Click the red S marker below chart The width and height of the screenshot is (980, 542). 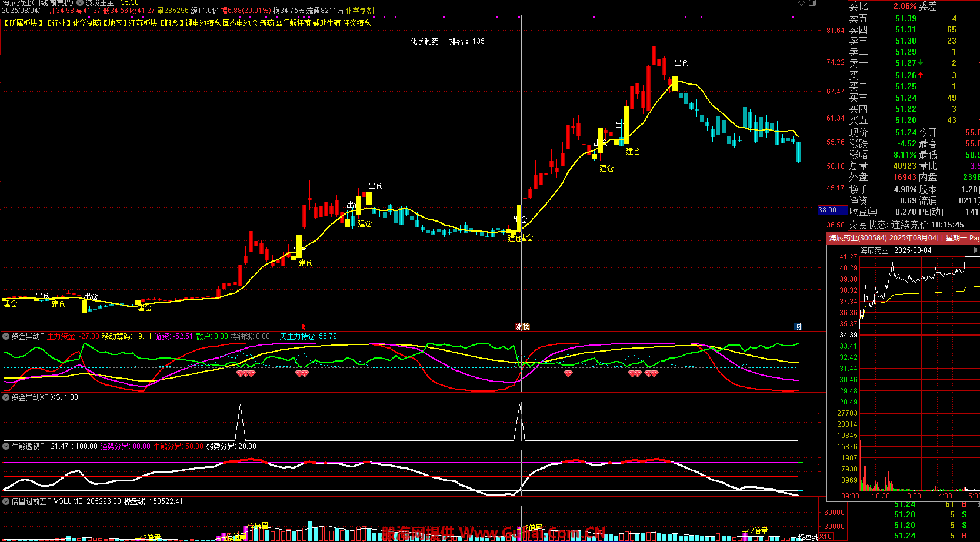click(304, 327)
